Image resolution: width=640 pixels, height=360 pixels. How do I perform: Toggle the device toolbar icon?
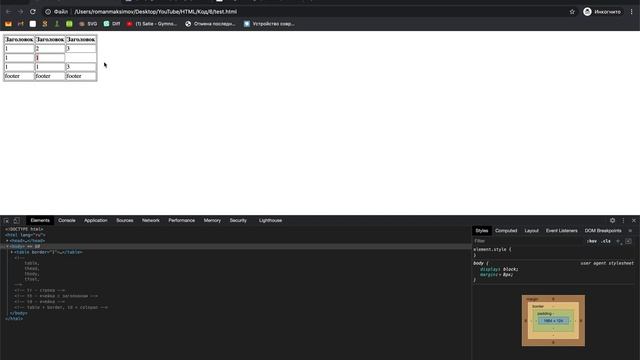[x=16, y=220]
